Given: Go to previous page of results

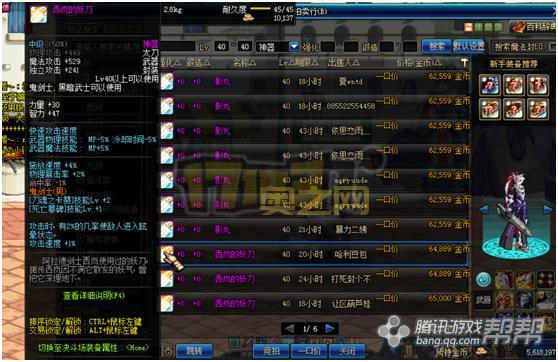Looking at the screenshot, I should coord(289,329).
